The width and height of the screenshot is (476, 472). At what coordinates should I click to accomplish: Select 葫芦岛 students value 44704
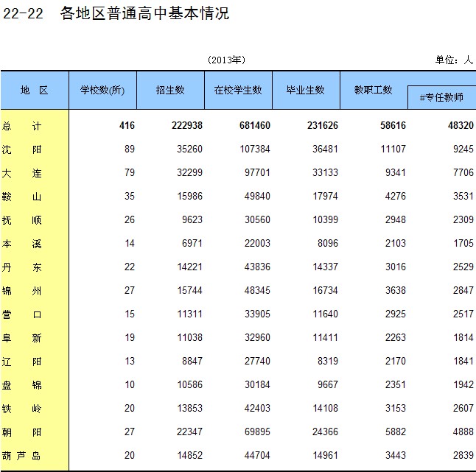coord(257,455)
